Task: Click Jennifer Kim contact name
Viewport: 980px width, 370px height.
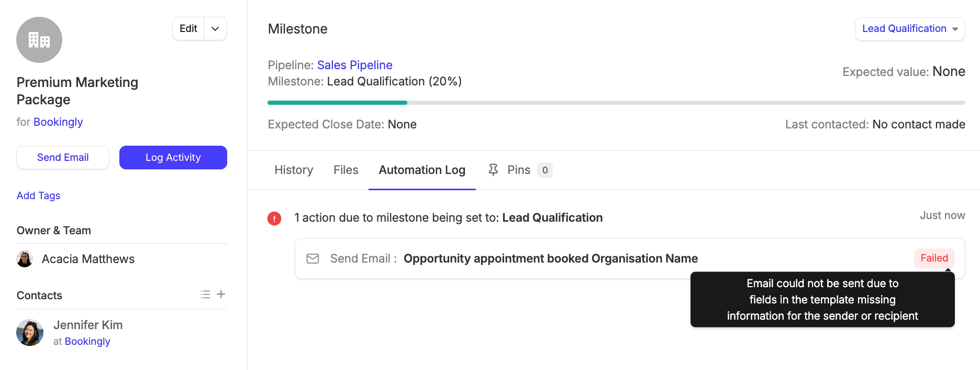Action: 88,325
